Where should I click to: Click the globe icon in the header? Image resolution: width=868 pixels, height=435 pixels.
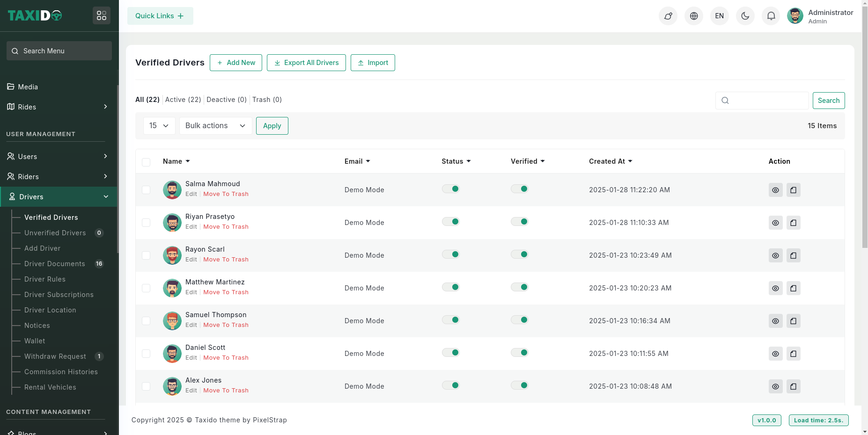coord(693,16)
